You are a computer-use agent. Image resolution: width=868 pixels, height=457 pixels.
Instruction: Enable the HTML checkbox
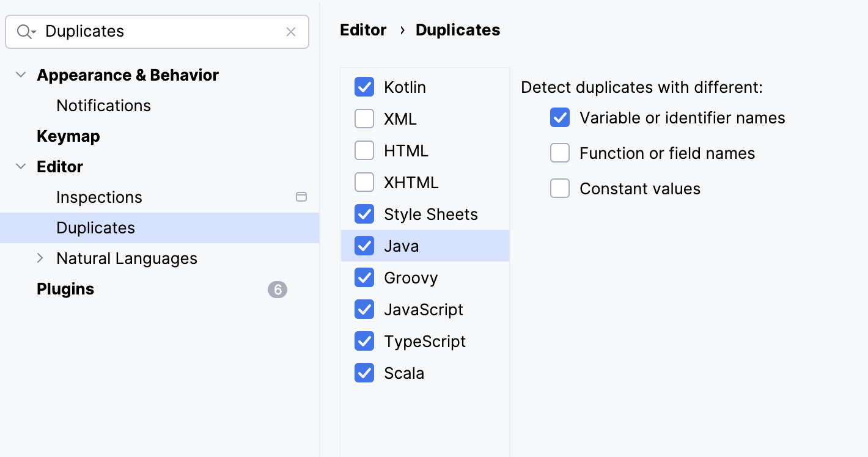click(364, 151)
